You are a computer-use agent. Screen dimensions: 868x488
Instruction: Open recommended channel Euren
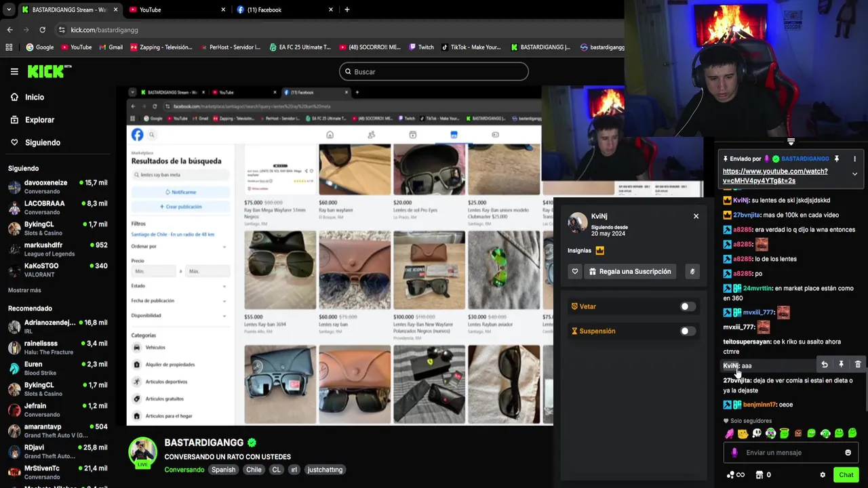58,369
